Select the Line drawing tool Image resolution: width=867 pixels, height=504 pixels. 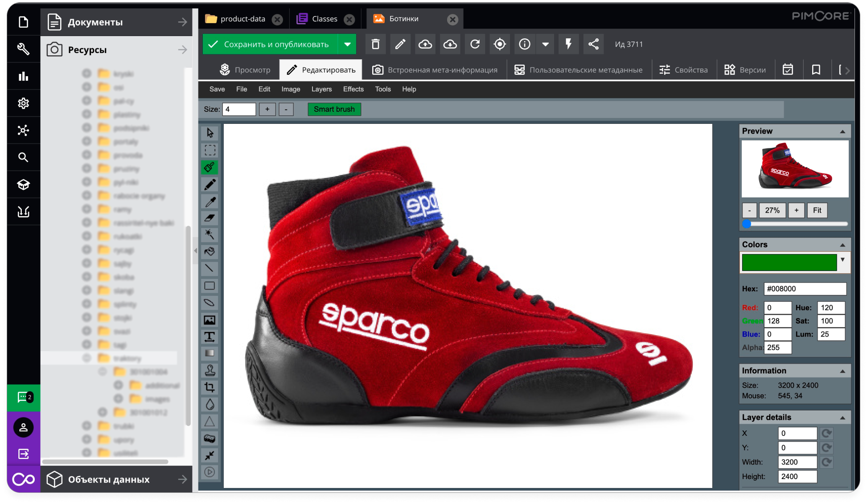click(210, 268)
